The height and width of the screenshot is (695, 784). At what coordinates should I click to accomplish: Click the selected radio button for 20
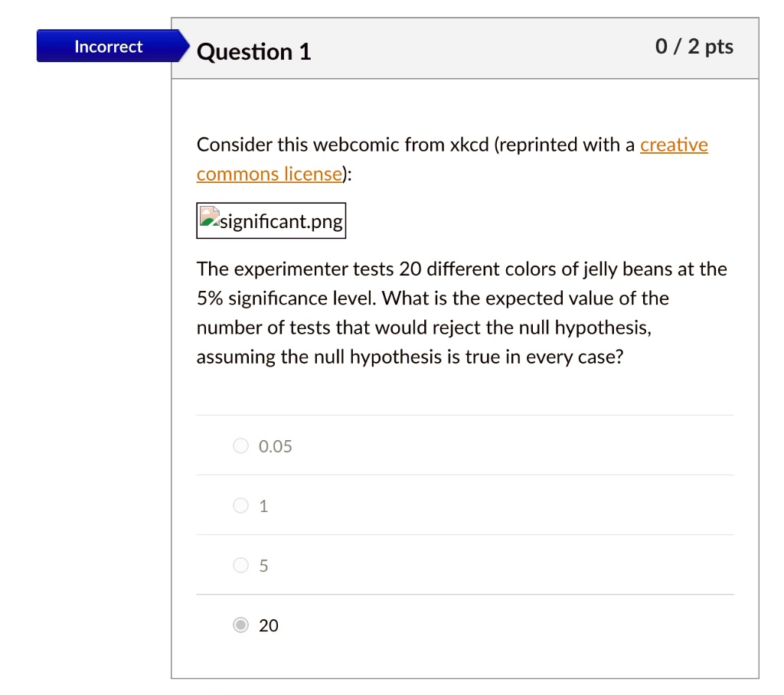point(240,625)
